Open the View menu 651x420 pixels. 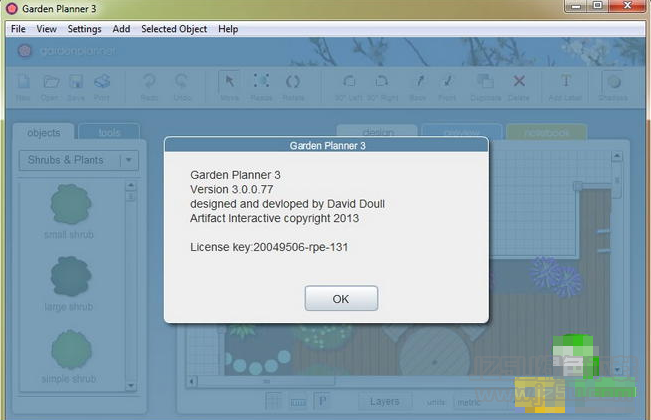46,29
